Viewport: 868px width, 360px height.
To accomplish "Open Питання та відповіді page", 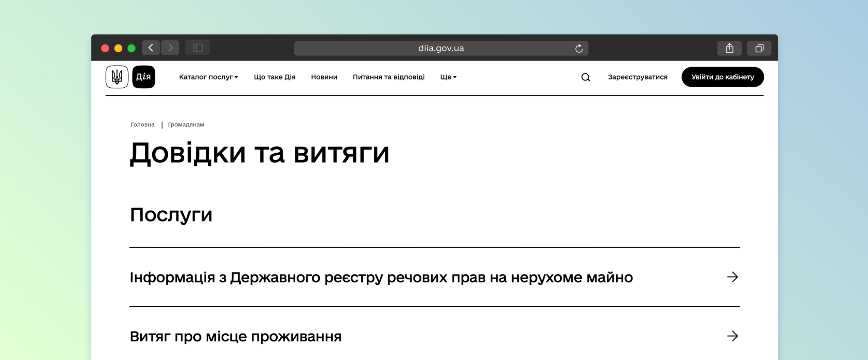I will (388, 77).
